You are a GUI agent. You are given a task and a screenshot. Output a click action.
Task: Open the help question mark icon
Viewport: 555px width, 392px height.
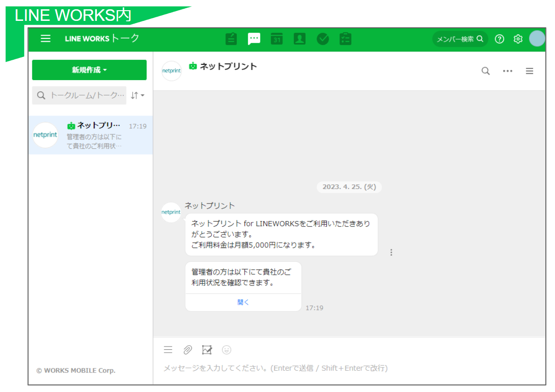click(x=499, y=39)
